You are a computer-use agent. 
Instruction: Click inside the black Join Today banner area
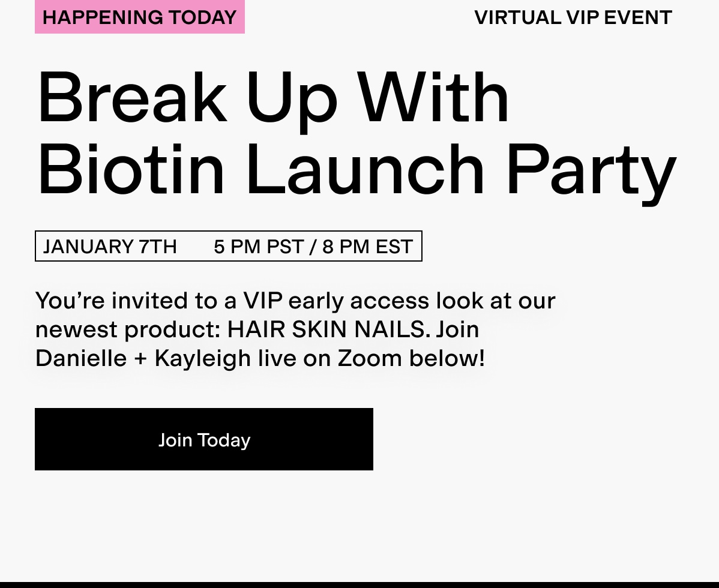[x=204, y=439]
